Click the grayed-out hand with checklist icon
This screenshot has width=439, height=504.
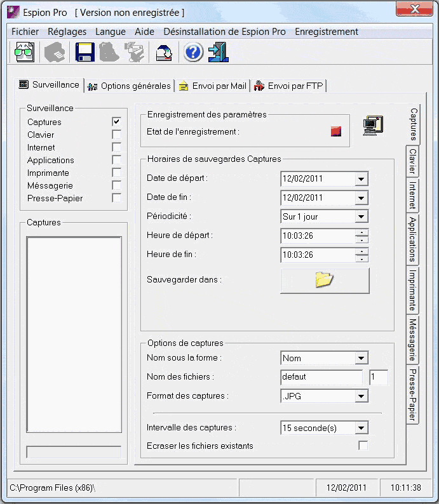pyautogui.click(x=134, y=52)
